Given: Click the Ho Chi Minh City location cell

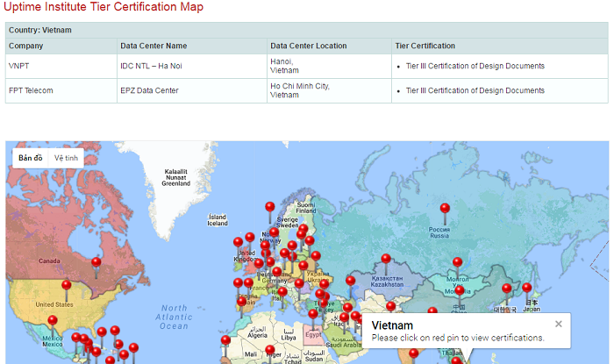Looking at the screenshot, I should pos(329,90).
